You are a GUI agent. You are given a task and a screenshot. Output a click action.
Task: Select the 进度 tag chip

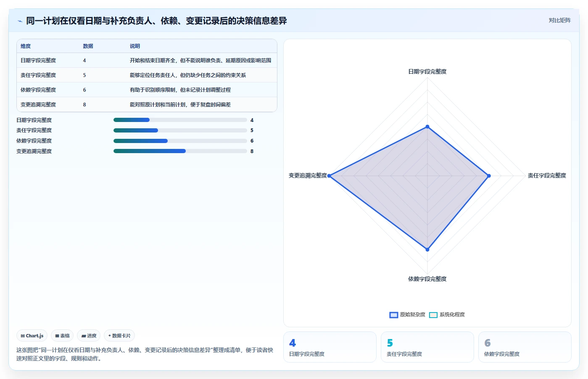89,336
